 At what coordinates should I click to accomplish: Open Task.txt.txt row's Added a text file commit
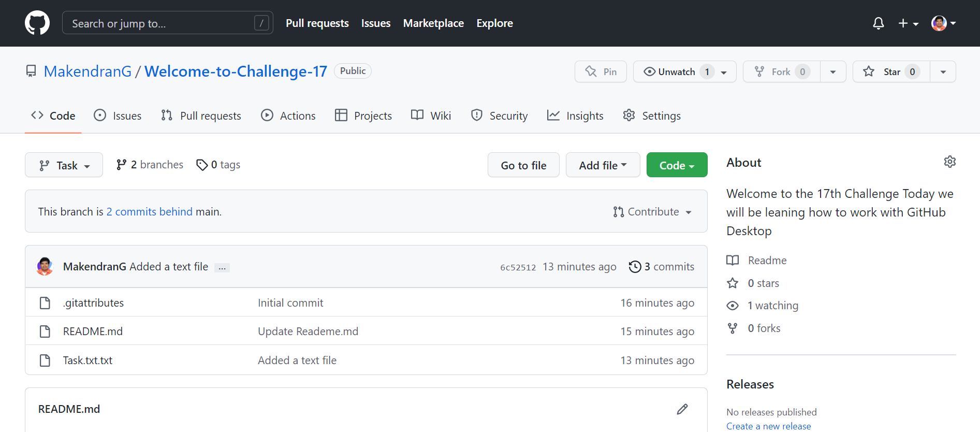(x=297, y=361)
